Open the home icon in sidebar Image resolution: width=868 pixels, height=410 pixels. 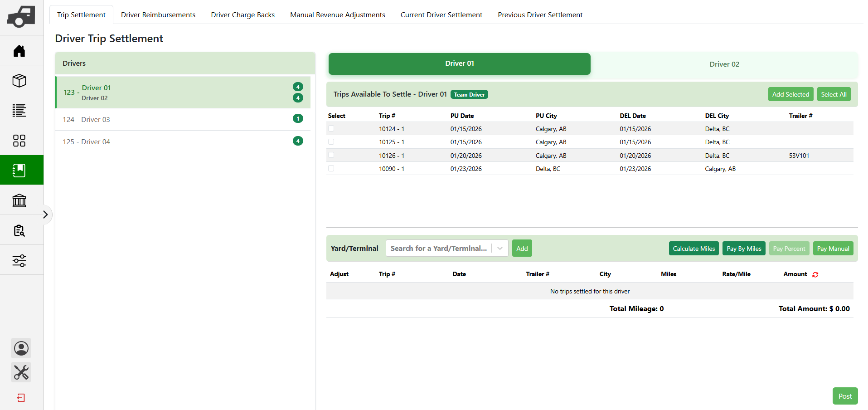(x=19, y=51)
